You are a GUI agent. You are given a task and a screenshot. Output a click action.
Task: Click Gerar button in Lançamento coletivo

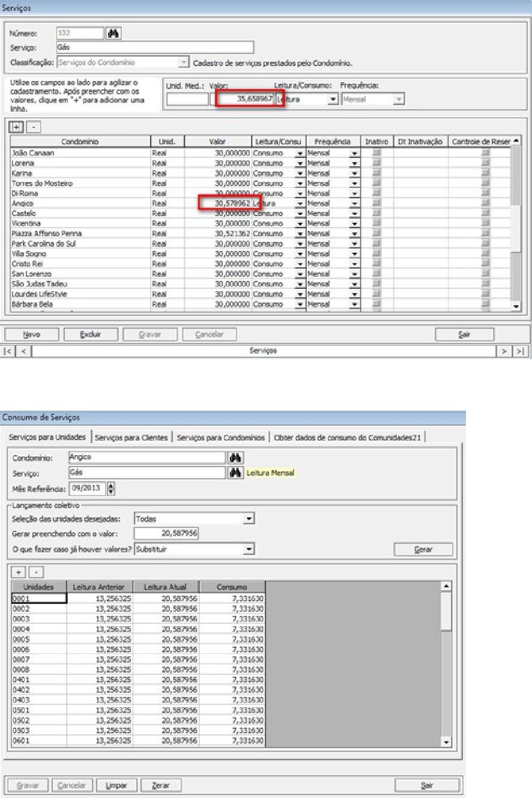point(423,549)
